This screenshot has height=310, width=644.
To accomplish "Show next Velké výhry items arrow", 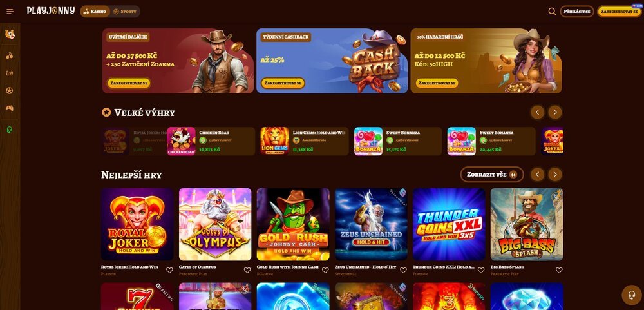I will coord(555,112).
